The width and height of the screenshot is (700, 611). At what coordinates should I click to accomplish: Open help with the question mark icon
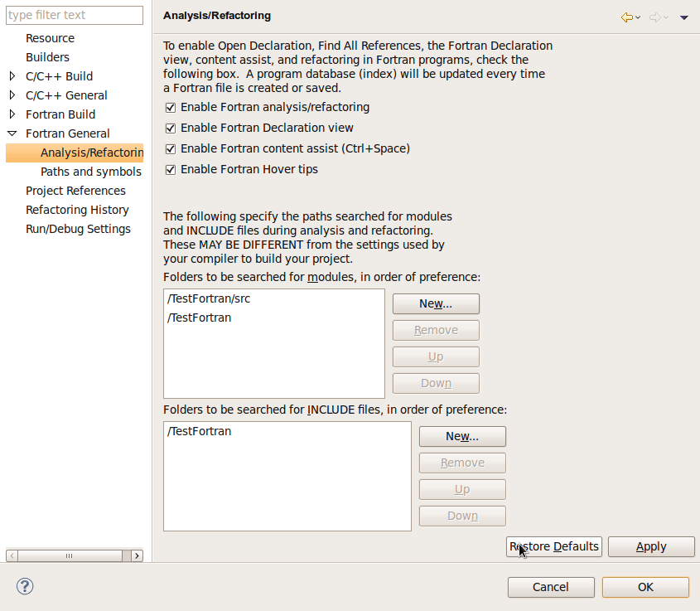pyautogui.click(x=25, y=586)
